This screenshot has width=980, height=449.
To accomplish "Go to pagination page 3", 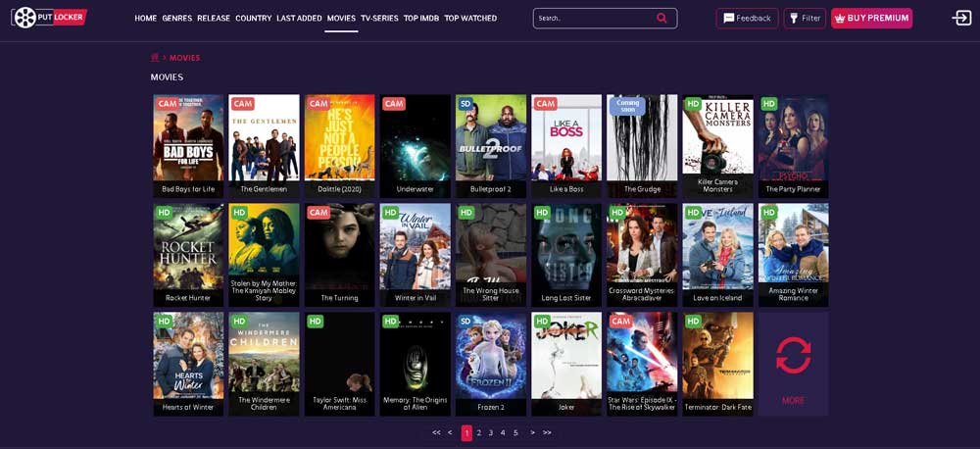I will click(x=491, y=432).
